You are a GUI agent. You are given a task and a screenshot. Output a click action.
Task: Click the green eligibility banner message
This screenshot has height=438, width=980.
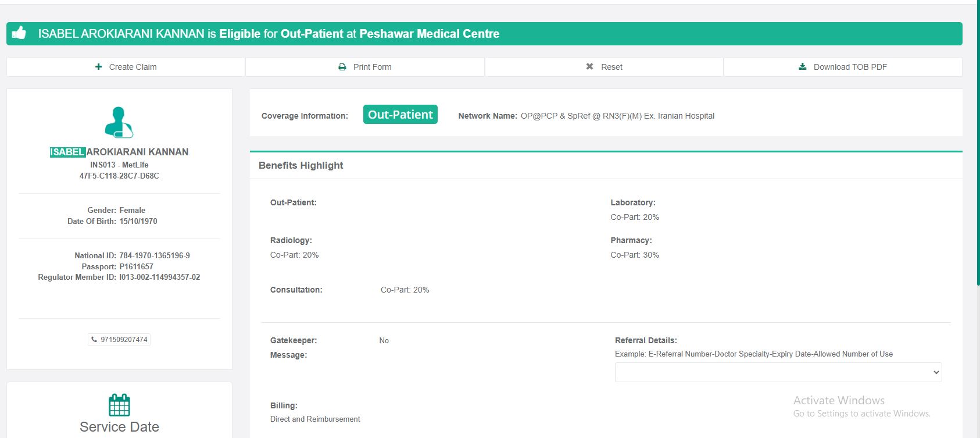pos(269,34)
